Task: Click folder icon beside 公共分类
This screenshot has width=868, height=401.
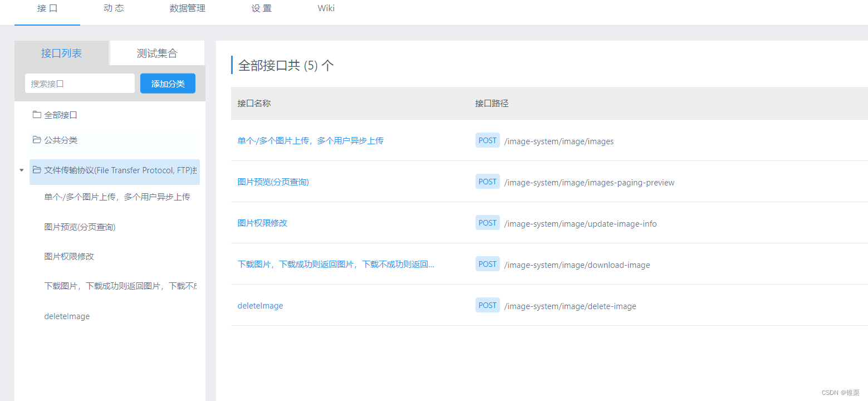Action: click(37, 140)
